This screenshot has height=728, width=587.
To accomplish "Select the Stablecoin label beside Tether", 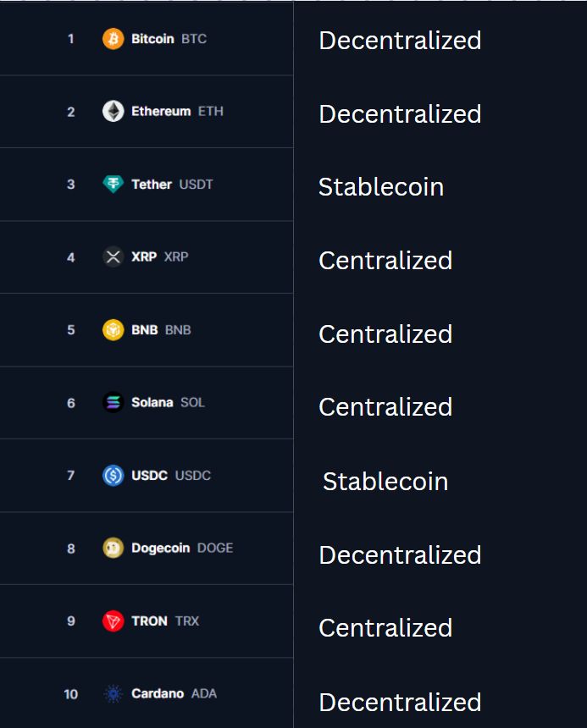I will pyautogui.click(x=381, y=187).
